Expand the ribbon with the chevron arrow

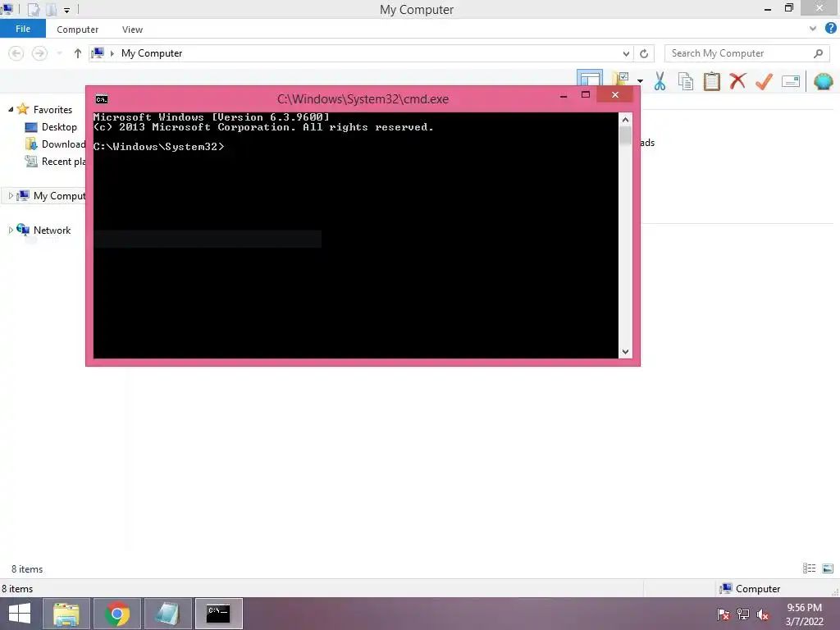813,29
